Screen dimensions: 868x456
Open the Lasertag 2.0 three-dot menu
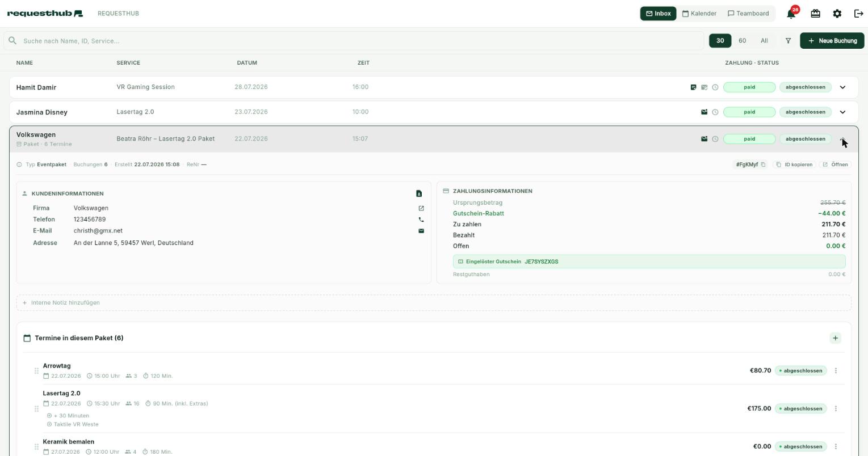point(836,409)
